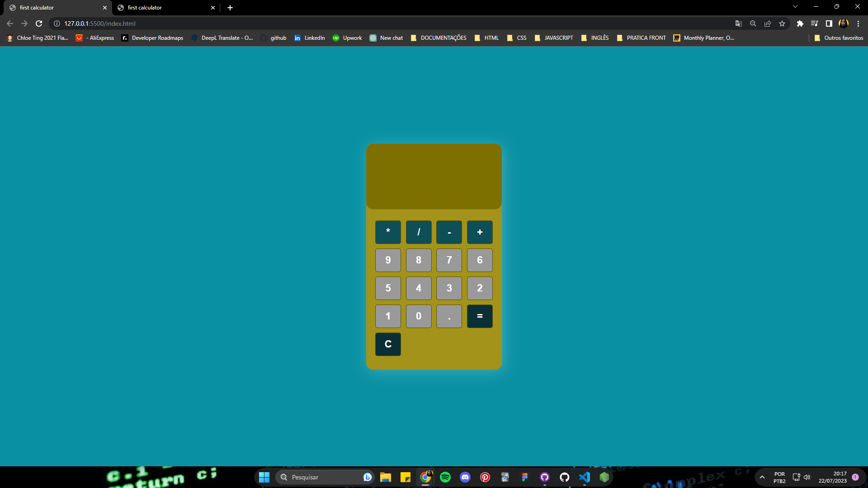
Task: Open Discord from the taskbar
Action: (465, 477)
